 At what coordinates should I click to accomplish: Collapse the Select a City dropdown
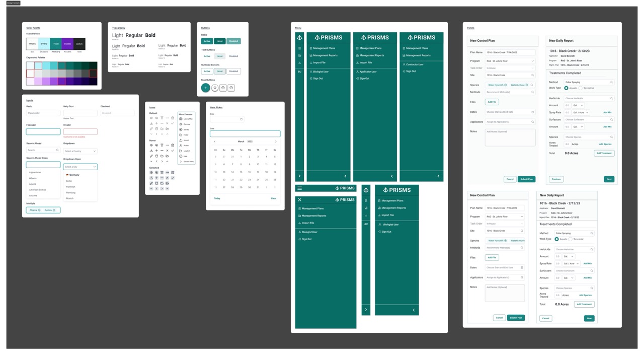click(80, 167)
